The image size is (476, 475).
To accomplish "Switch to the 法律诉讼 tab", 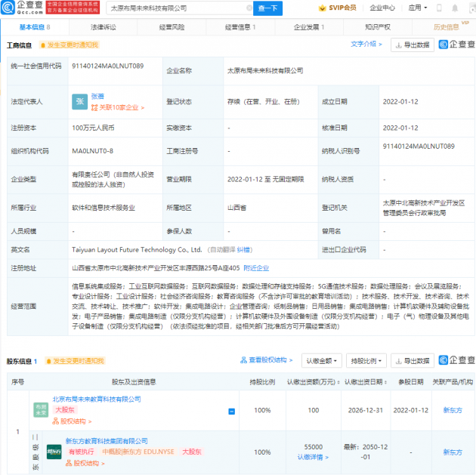I will 104,27.
